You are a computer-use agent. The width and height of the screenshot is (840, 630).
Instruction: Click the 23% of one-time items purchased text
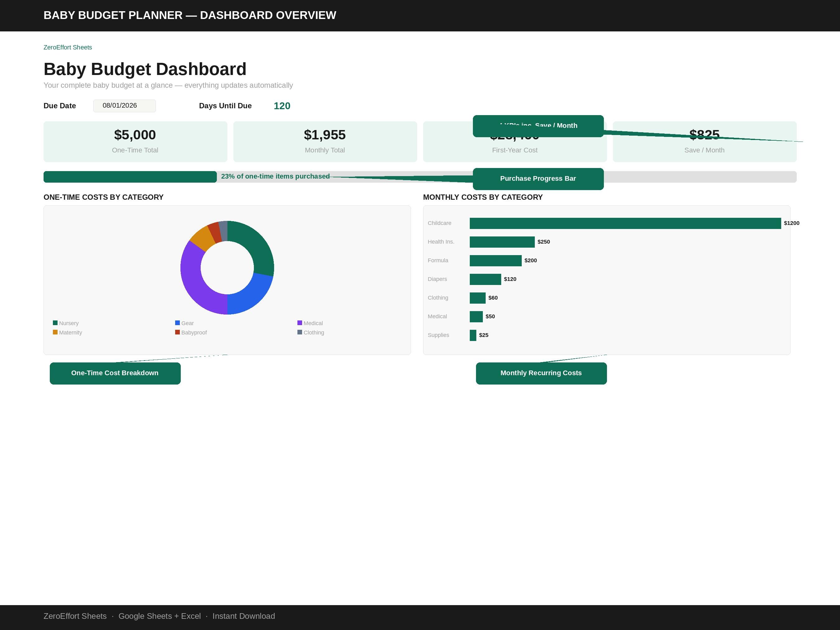point(275,176)
